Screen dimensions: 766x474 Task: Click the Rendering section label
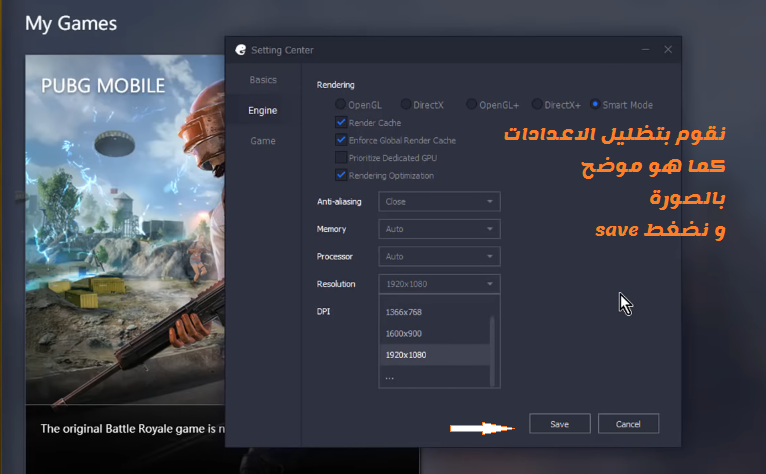336,85
